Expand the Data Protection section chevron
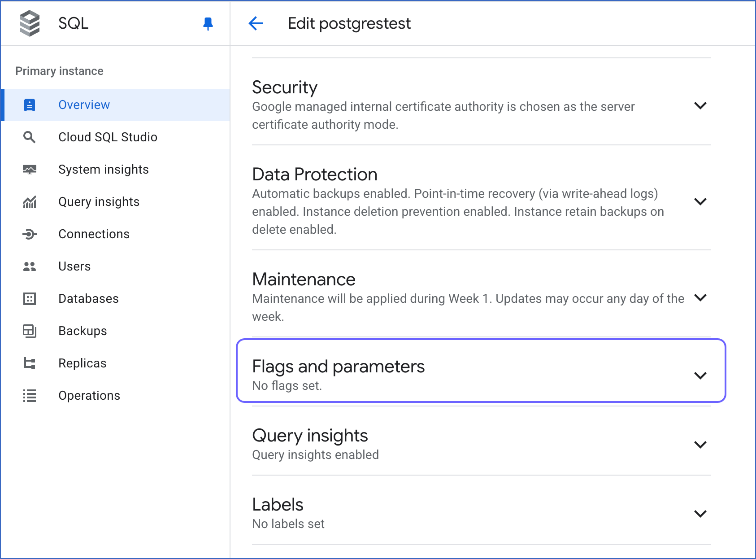Image resolution: width=756 pixels, height=559 pixels. click(700, 201)
